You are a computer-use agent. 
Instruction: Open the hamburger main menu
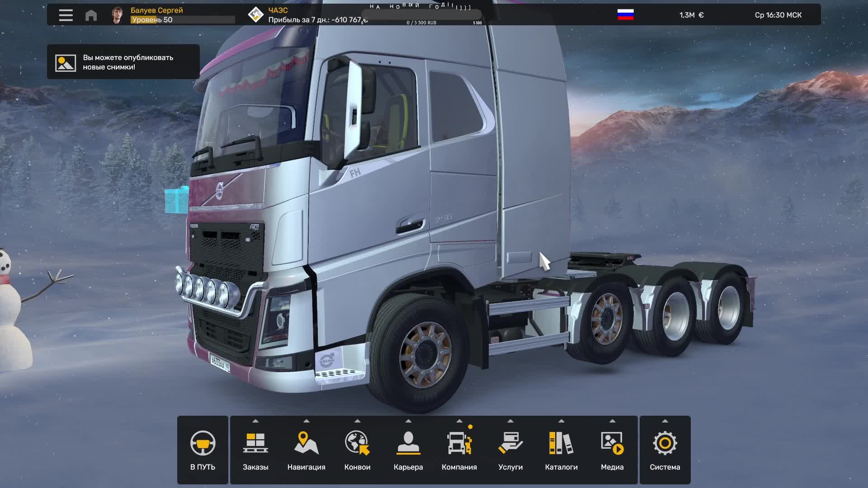tap(66, 15)
